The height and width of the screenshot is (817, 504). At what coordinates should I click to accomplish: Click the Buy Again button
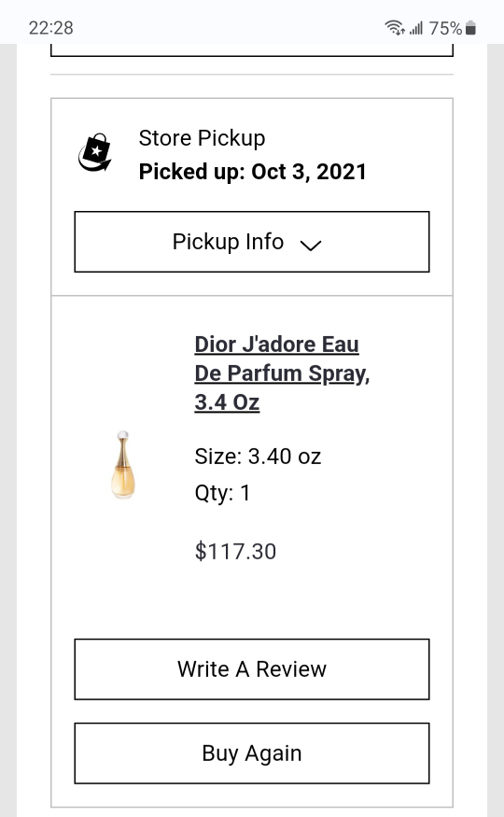coord(252,753)
